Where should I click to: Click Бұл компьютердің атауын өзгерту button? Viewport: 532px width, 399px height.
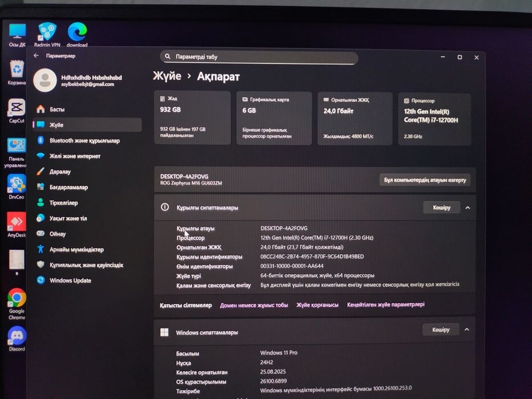point(425,180)
